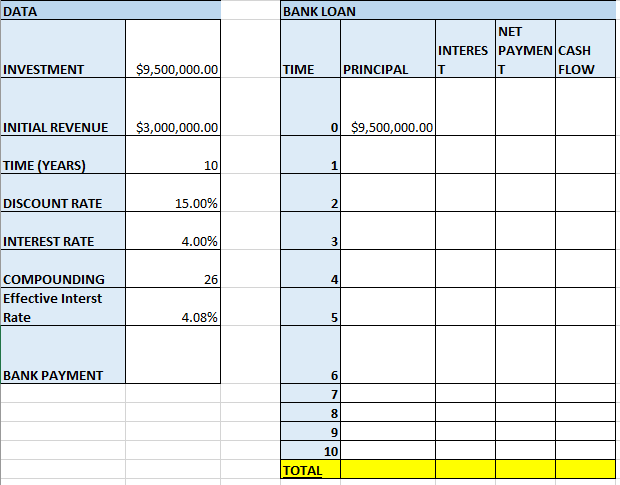This screenshot has height=485, width=620.
Task: Select the TIME column header
Action: pos(310,49)
